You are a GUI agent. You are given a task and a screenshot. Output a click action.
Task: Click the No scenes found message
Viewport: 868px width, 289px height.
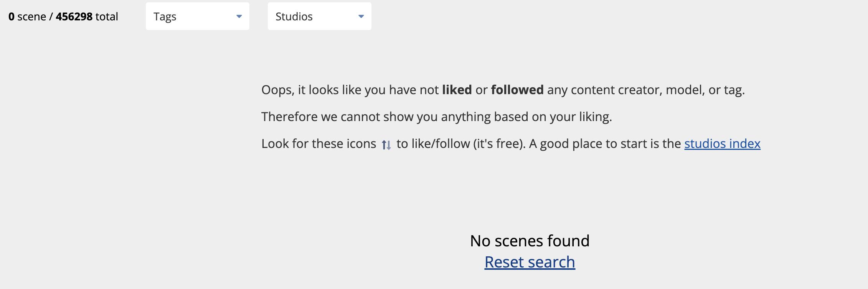(530, 241)
